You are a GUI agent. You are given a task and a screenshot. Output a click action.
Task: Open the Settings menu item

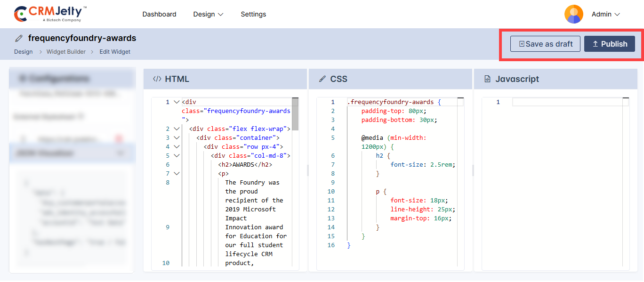[x=253, y=14]
